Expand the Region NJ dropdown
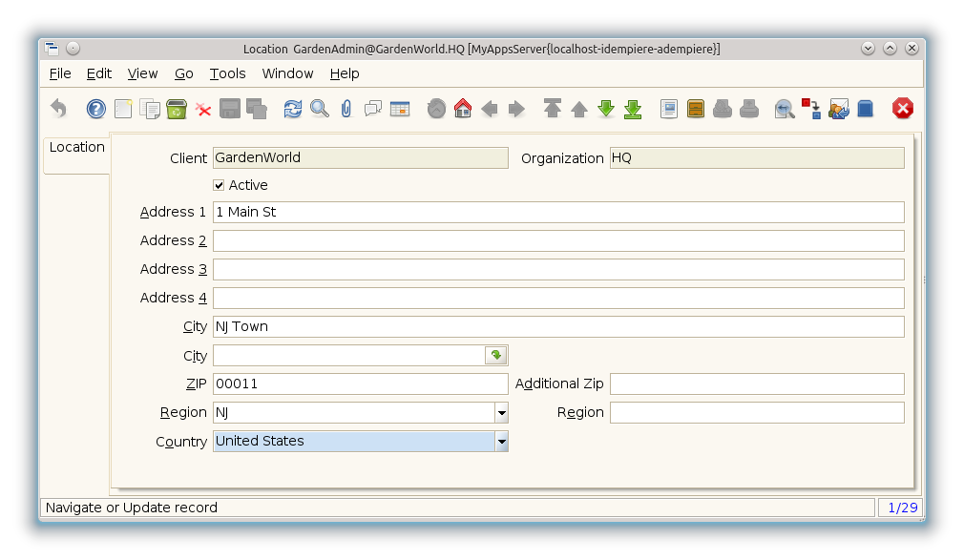964x560 pixels. [x=501, y=413]
